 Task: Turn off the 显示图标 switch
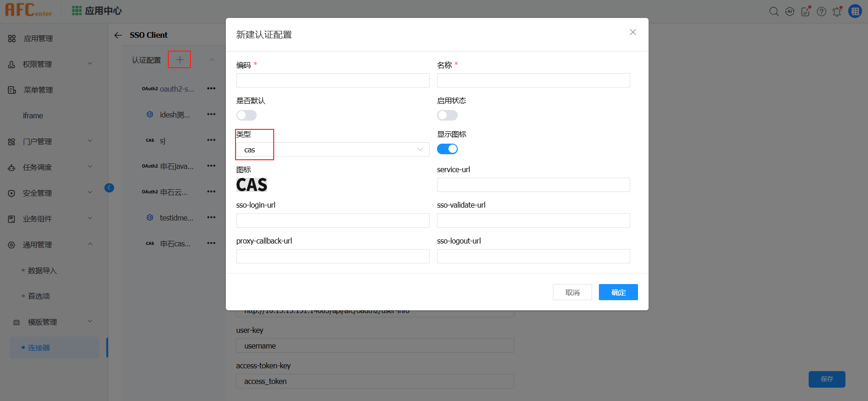click(x=447, y=149)
